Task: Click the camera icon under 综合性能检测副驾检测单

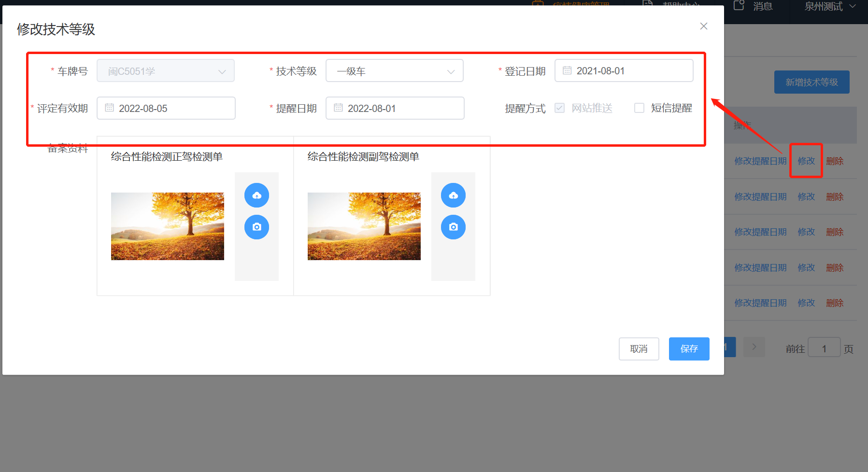Action: coord(453,227)
